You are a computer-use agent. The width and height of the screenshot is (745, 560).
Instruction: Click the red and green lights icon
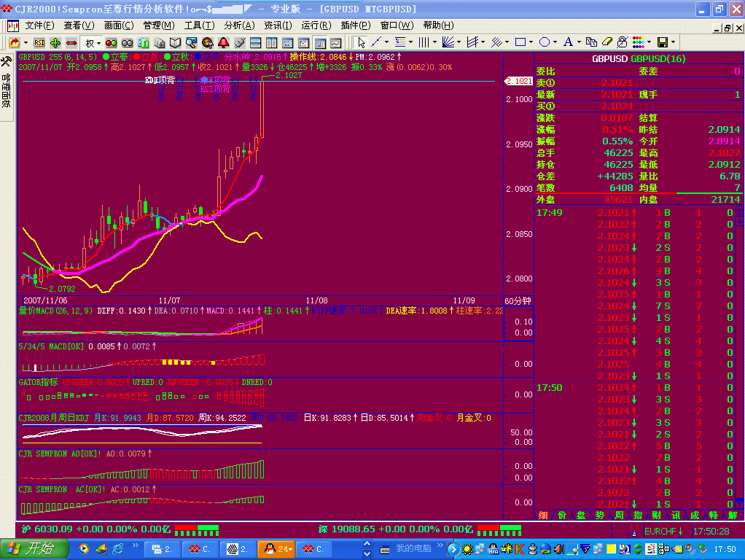tap(112, 43)
